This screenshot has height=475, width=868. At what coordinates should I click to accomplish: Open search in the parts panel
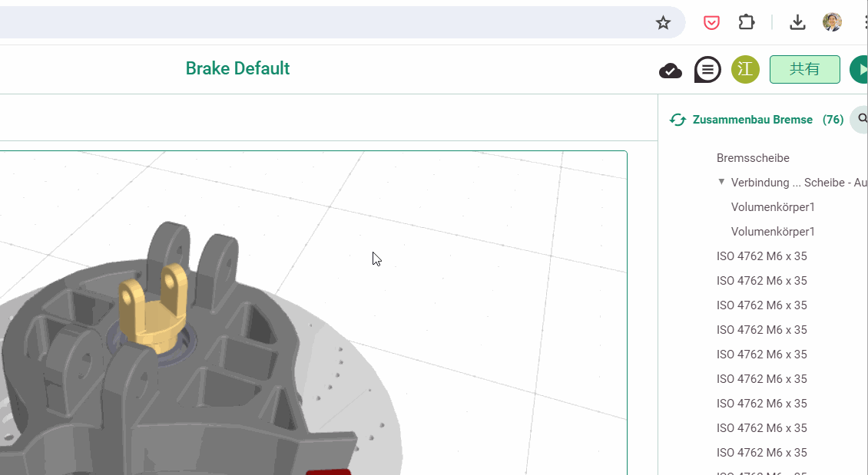(x=862, y=119)
